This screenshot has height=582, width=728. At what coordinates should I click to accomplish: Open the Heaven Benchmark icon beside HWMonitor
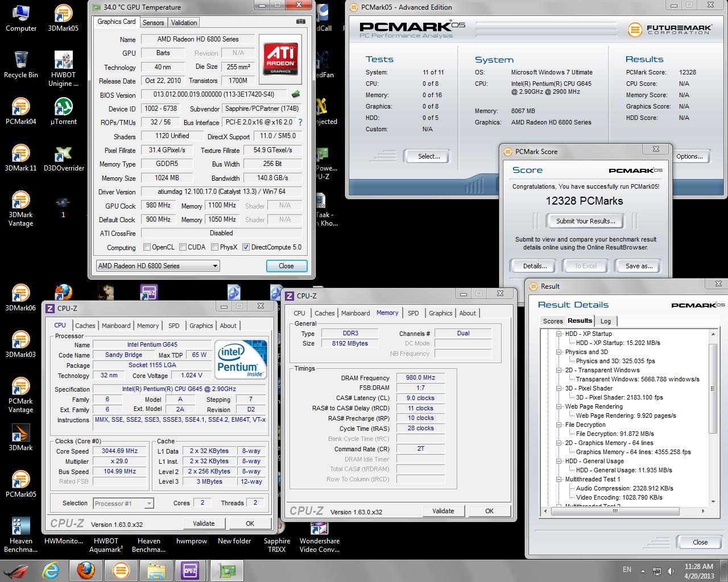[x=21, y=535]
